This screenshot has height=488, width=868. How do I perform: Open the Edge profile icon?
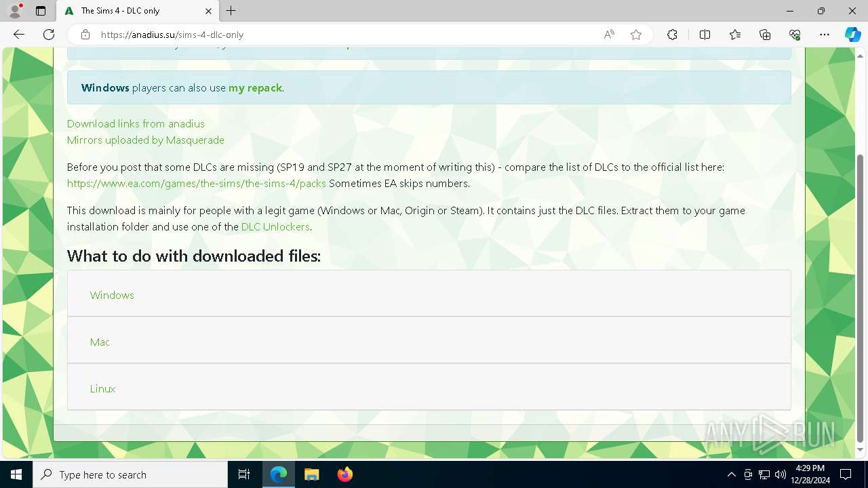[x=15, y=11]
